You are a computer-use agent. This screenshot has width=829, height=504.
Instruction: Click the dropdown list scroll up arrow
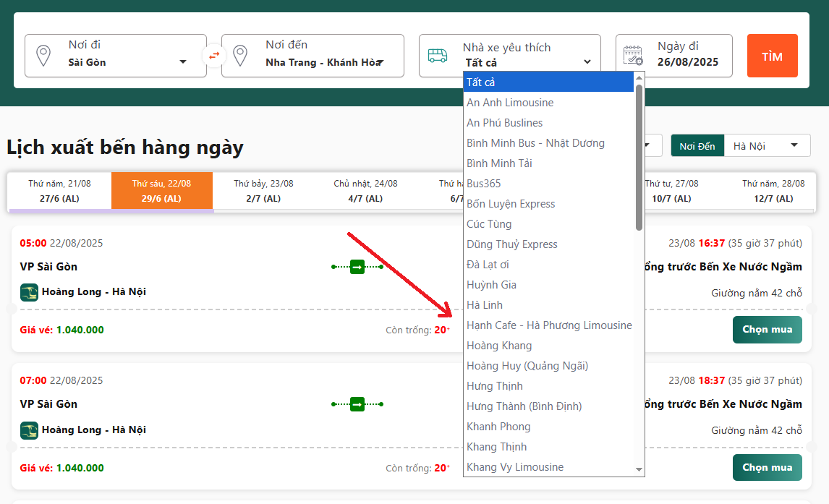pyautogui.click(x=639, y=77)
